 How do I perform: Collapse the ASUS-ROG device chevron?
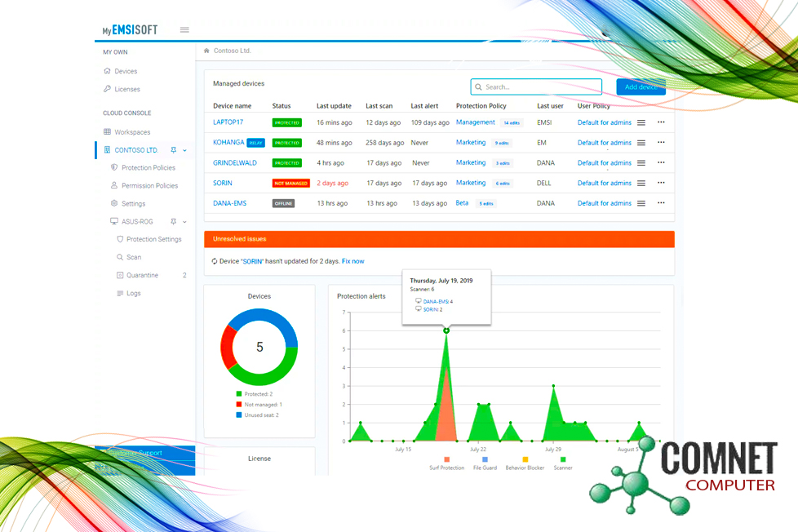tap(185, 221)
